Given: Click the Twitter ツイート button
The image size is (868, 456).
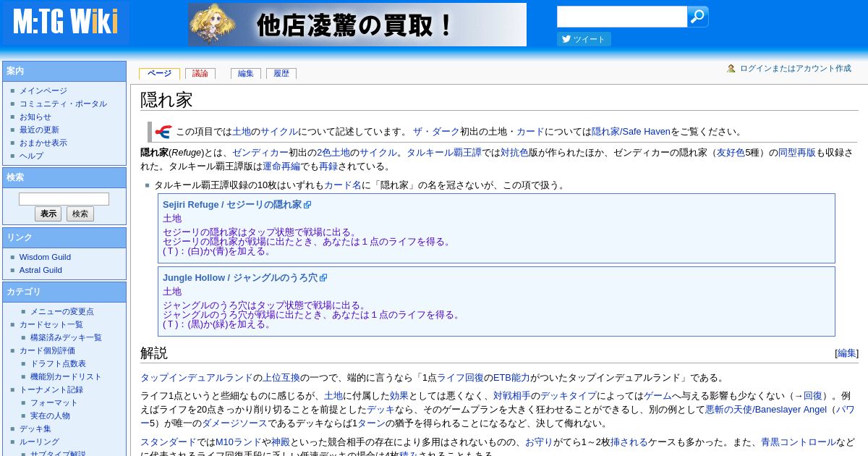Looking at the screenshot, I should [584, 39].
